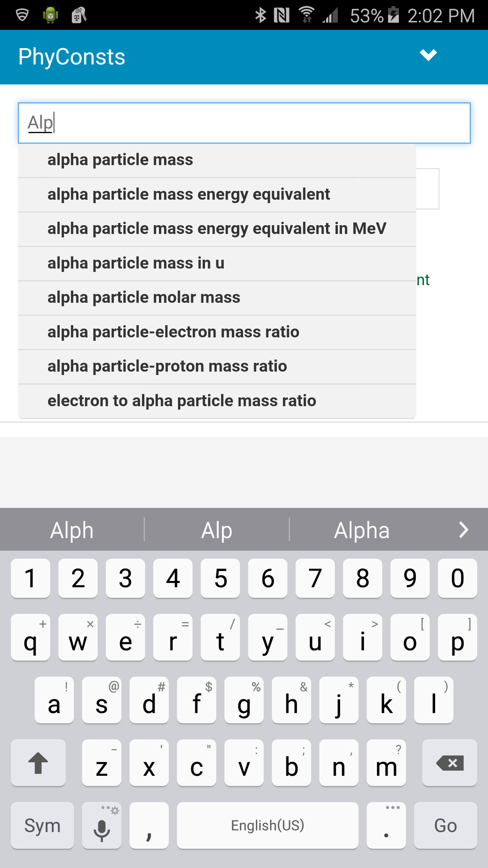
Task: Tap the 'Alpha' word suggestion
Action: point(362,530)
